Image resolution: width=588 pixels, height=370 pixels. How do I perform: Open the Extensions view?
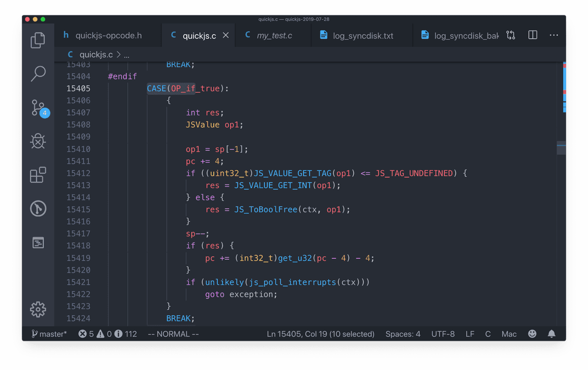pos(38,175)
